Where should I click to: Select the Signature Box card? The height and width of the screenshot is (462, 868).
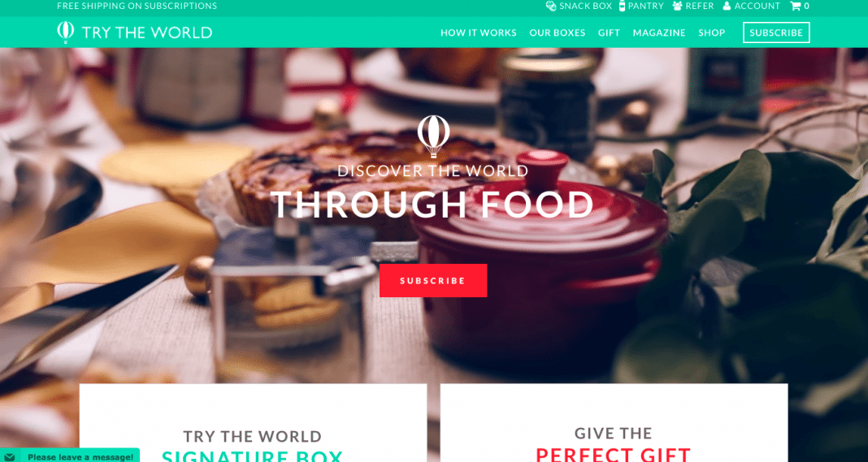(x=253, y=423)
